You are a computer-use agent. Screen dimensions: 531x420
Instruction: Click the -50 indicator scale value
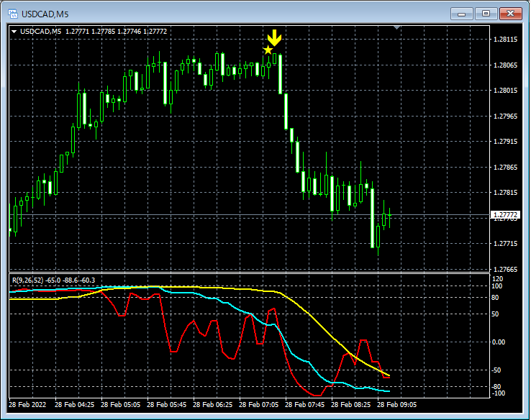point(496,370)
